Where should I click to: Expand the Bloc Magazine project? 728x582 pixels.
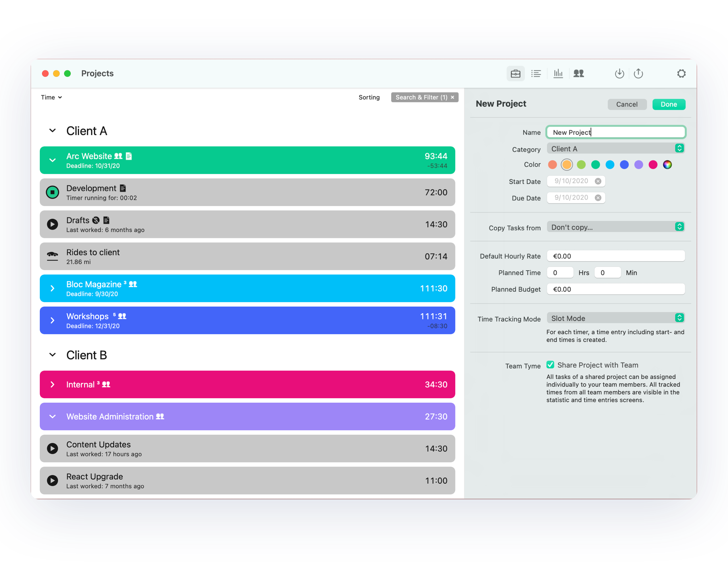[52, 288]
